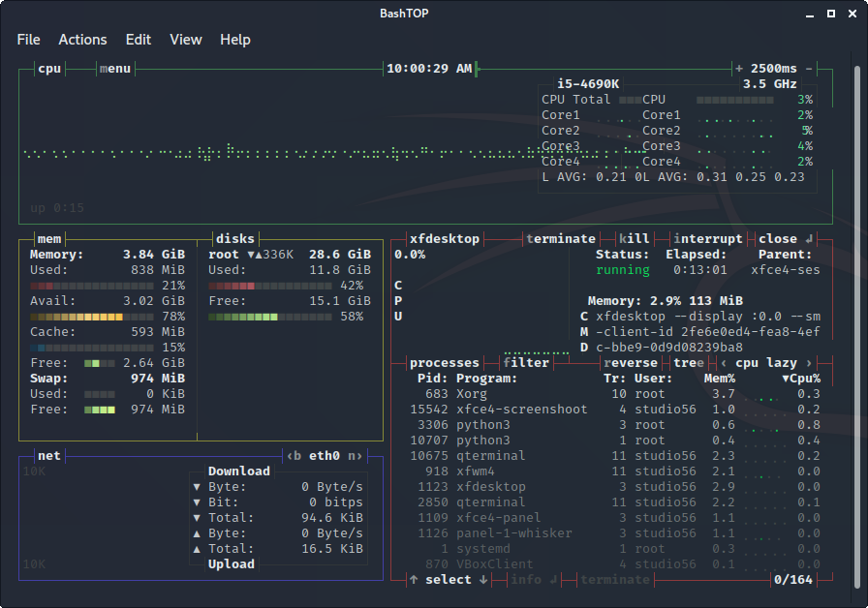Switch to next network interface using n arrow
The image size is (868, 608).
(x=356, y=456)
